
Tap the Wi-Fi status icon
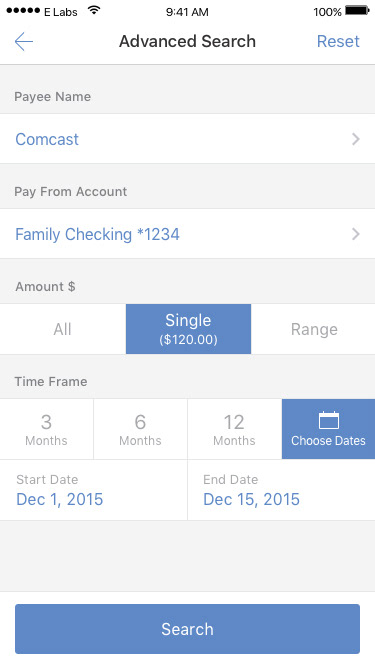click(94, 11)
